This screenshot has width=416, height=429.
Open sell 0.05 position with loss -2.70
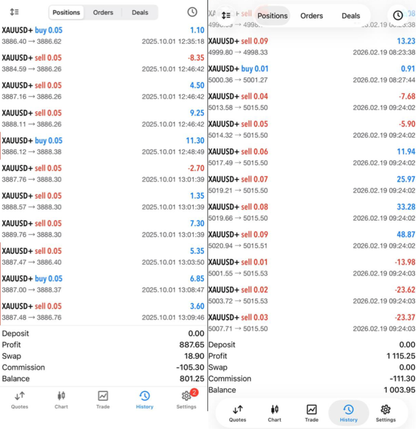click(x=103, y=174)
